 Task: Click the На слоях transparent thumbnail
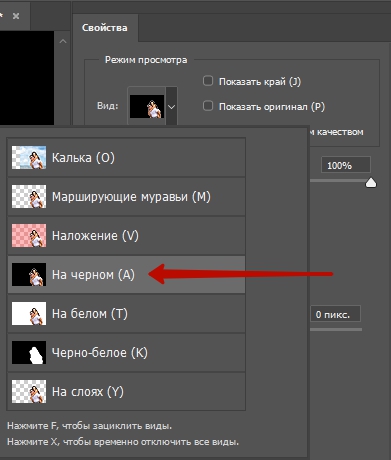tap(29, 392)
